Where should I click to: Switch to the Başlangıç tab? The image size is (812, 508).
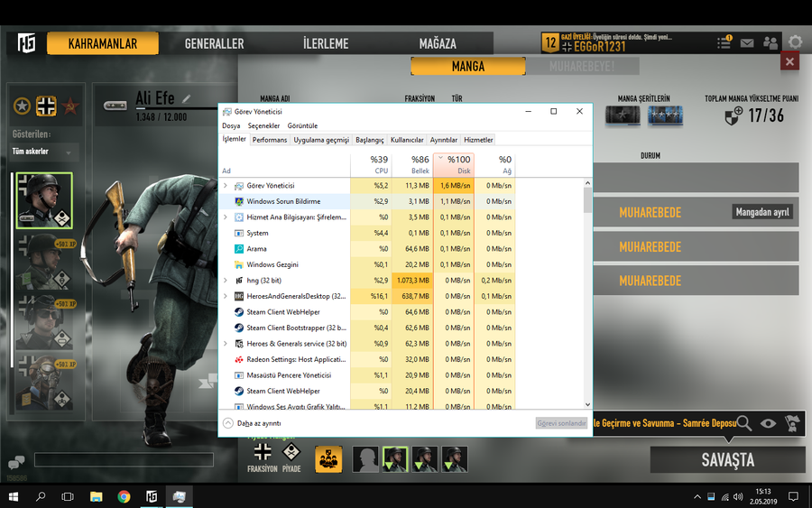(x=370, y=140)
